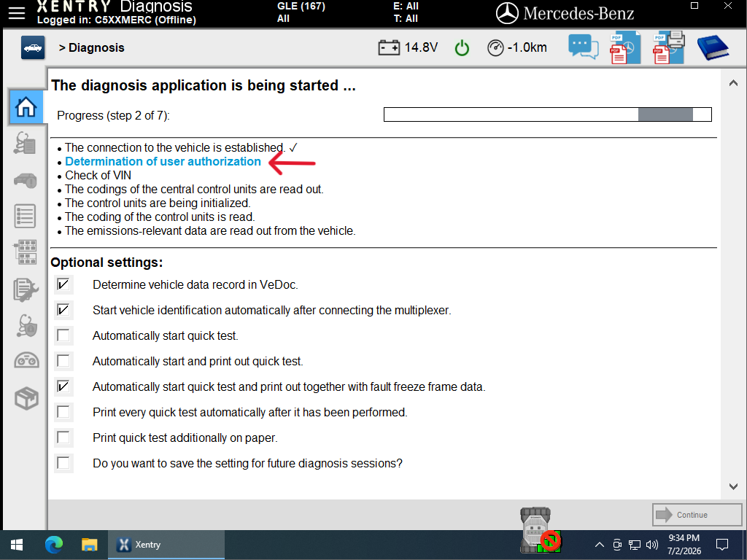The height and width of the screenshot is (560, 747).
Task: Enable Print every quick test automatically checkbox
Action: (63, 412)
